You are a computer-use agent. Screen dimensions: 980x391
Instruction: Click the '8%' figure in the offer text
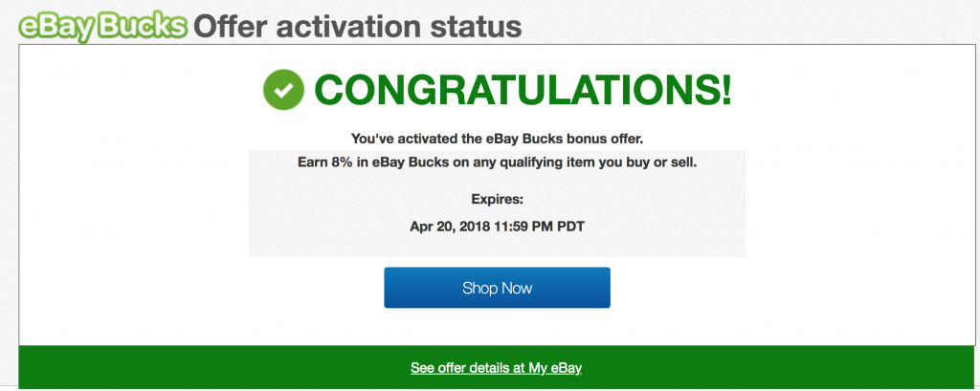[345, 163]
